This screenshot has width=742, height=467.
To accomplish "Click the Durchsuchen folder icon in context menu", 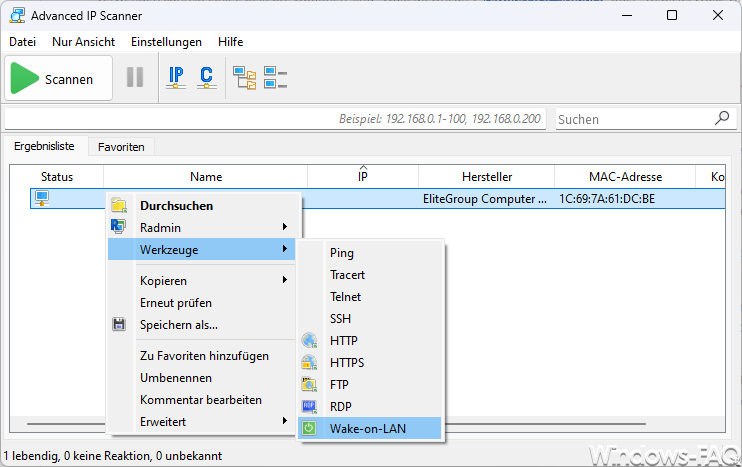I will coord(119,205).
